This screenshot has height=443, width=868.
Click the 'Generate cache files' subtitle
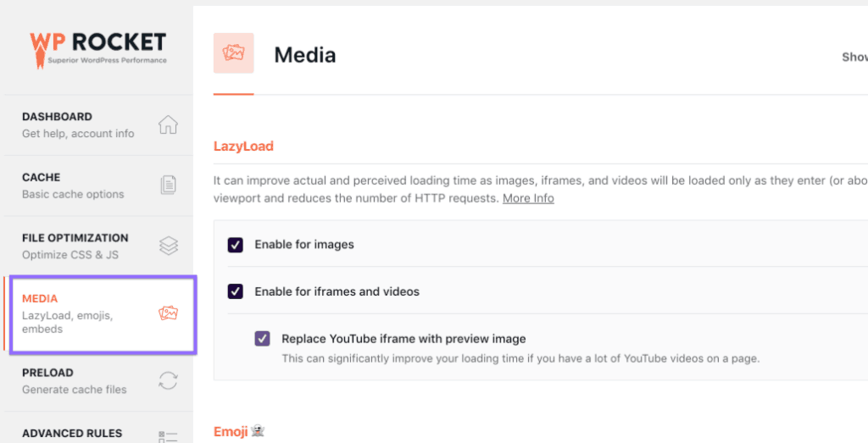coord(75,390)
